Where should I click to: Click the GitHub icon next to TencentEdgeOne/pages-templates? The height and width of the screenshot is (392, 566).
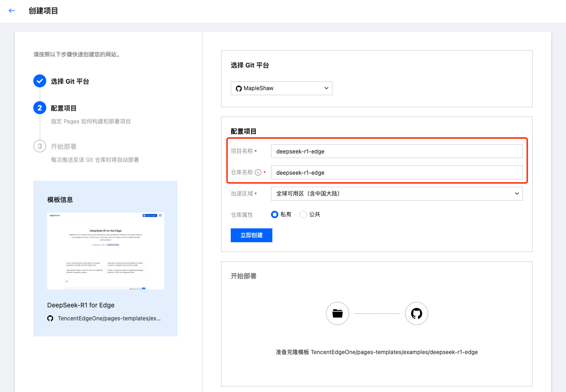(50, 318)
